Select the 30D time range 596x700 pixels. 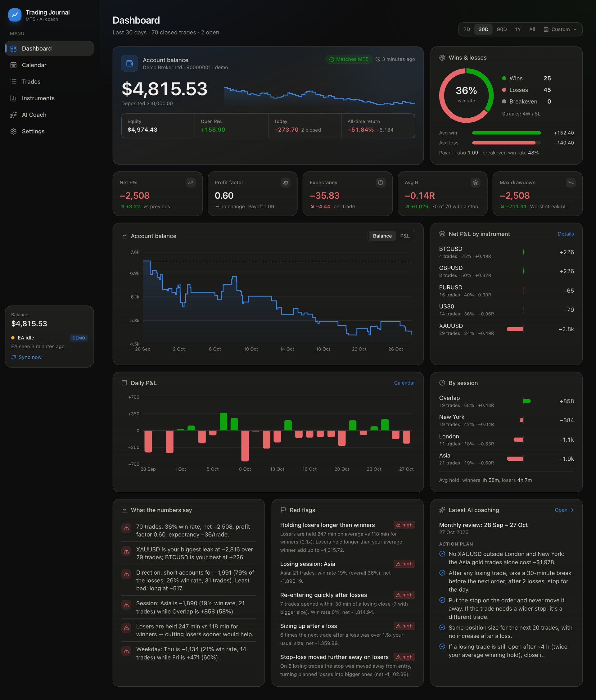[483, 29]
